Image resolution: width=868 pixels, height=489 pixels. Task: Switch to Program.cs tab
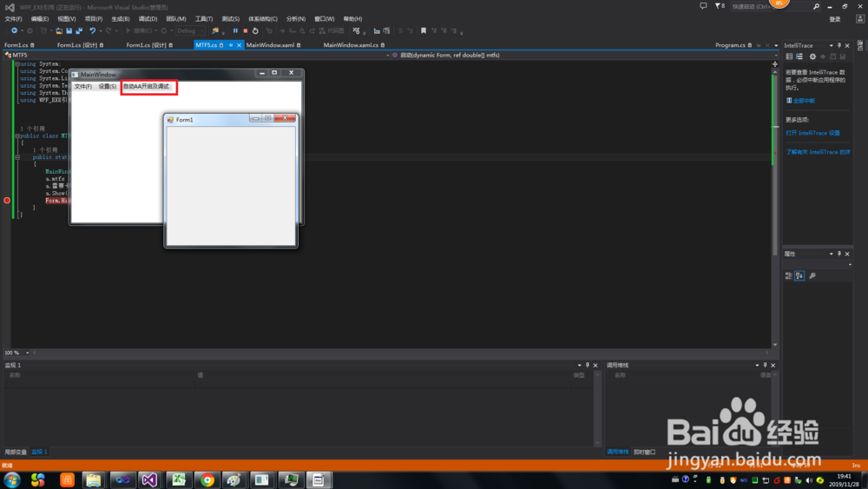click(x=730, y=45)
